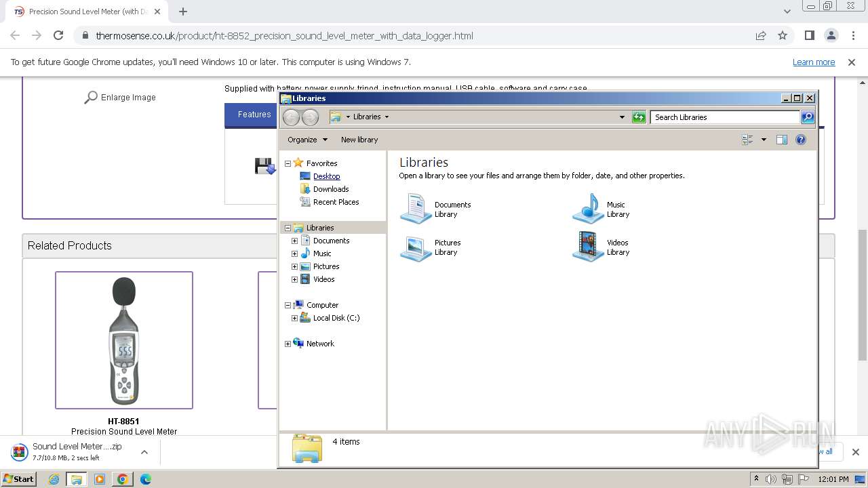Click New library toolbar button
The width and height of the screenshot is (868, 488).
coord(359,140)
